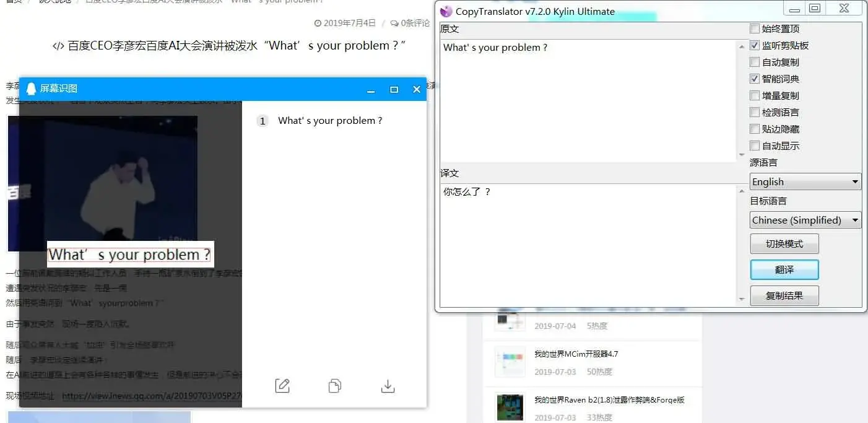Uncheck the 监听剪贴板 checkbox
This screenshot has height=423, width=868.
(754, 45)
